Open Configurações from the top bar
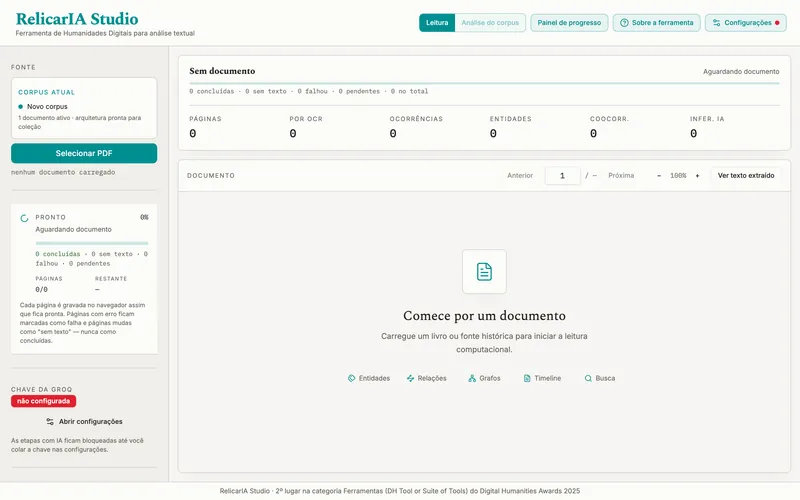The height and width of the screenshot is (500, 800). coord(745,23)
